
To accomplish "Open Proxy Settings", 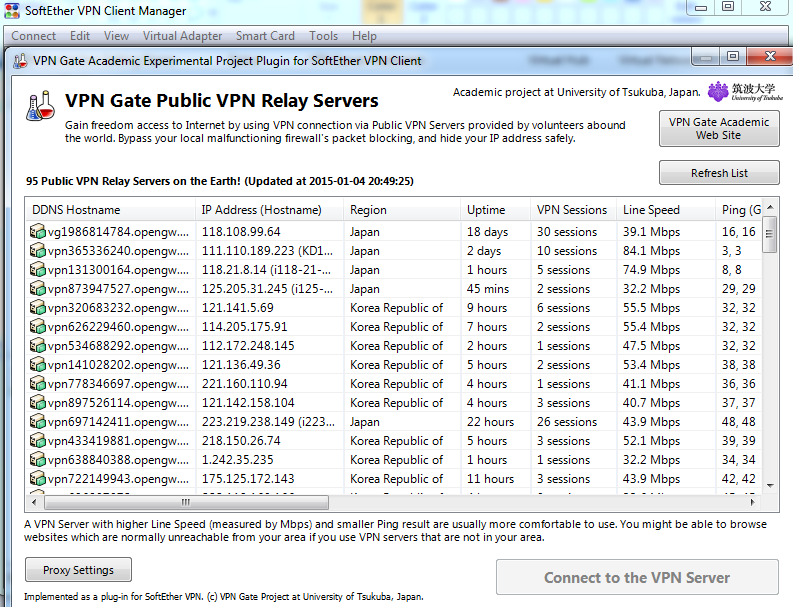I will [x=78, y=570].
